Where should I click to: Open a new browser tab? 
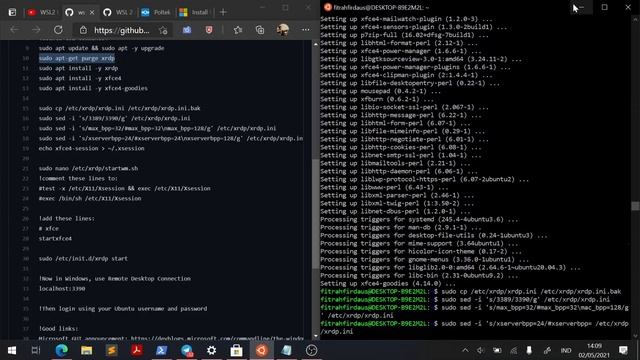[x=223, y=12]
